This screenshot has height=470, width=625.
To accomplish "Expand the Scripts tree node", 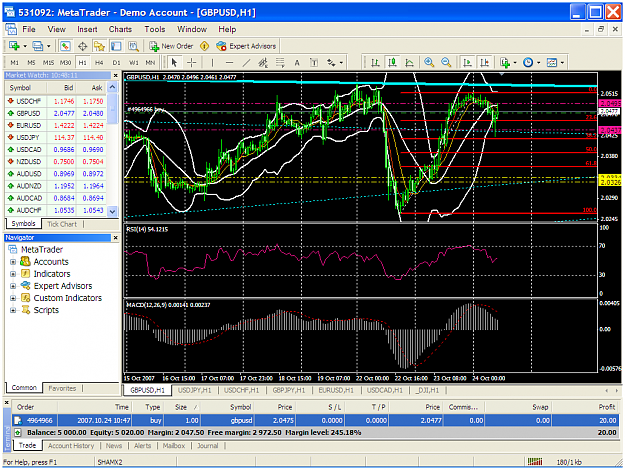I will click(13, 310).
